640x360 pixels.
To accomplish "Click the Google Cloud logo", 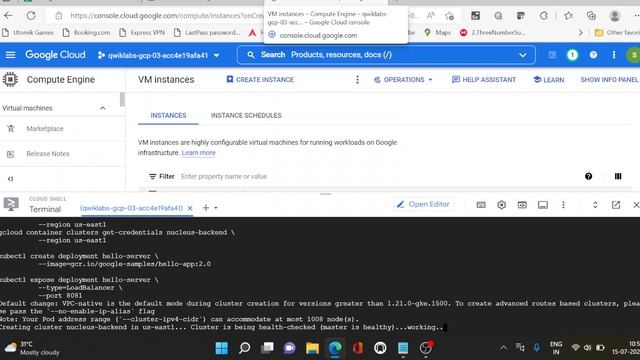I will (55, 55).
